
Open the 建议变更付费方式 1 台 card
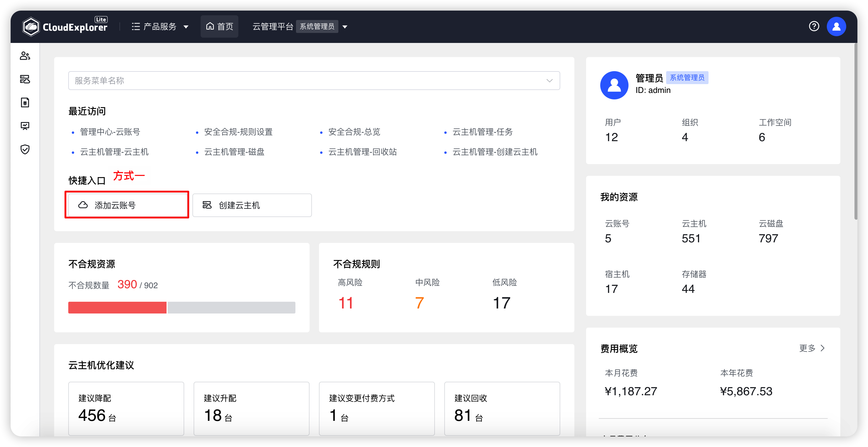[377, 408]
